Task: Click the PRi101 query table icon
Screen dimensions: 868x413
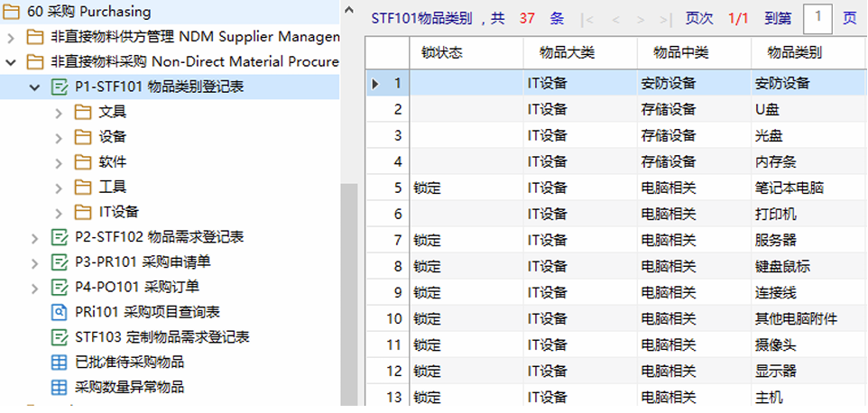Action: click(x=60, y=312)
